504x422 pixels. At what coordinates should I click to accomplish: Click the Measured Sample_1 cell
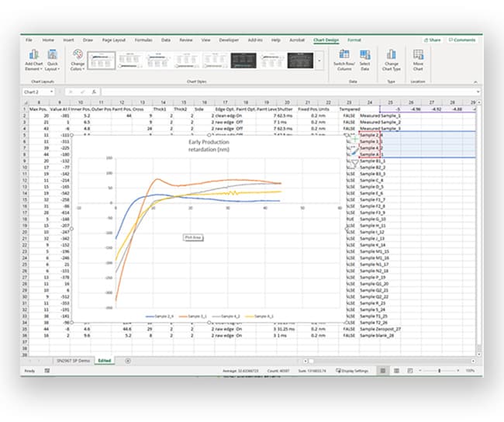(x=380, y=116)
